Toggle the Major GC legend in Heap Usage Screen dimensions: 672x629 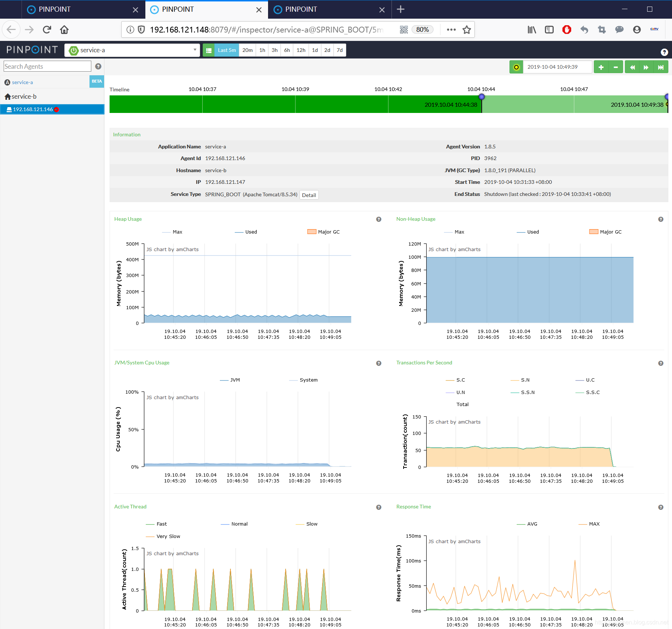324,232
